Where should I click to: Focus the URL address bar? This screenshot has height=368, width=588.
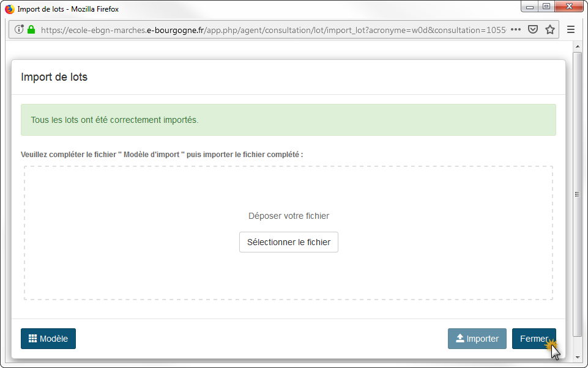(269, 29)
